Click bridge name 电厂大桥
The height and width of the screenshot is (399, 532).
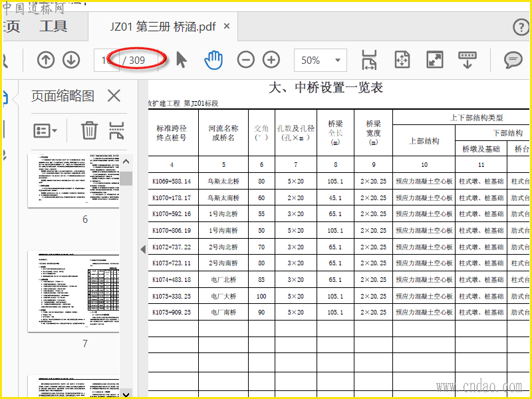[x=223, y=297]
